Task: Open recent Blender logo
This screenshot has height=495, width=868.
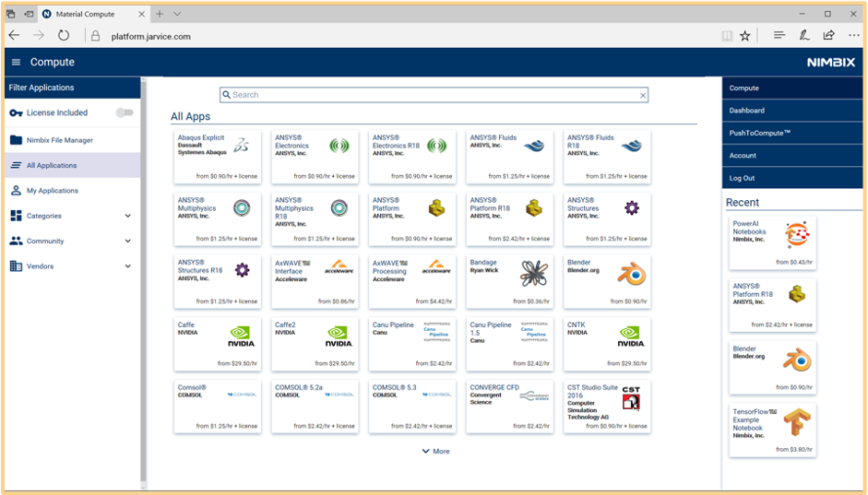Action: pyautogui.click(x=797, y=360)
